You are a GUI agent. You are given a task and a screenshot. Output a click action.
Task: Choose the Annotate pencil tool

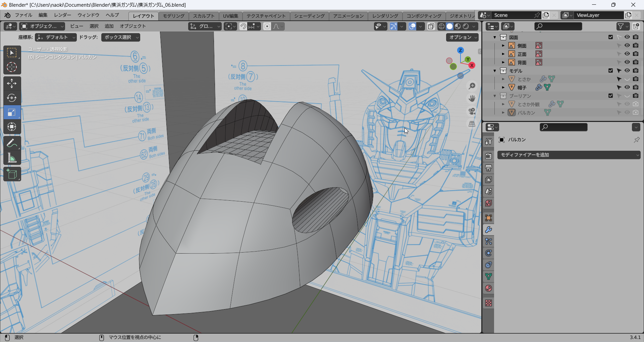[12, 143]
